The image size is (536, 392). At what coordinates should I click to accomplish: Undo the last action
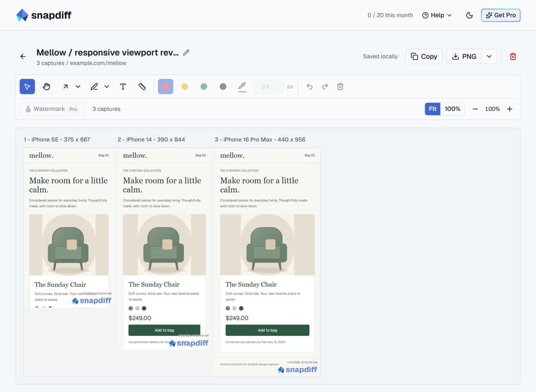[x=310, y=87]
